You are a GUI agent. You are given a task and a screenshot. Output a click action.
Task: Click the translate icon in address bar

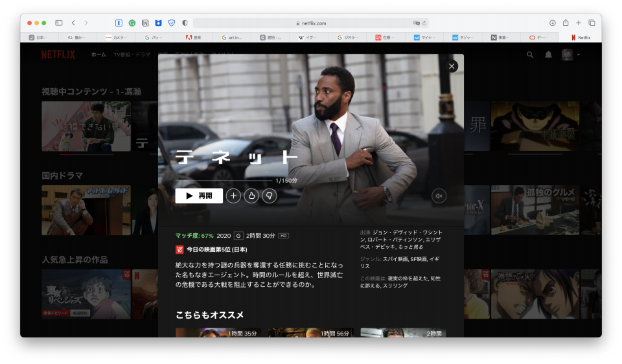tap(416, 23)
